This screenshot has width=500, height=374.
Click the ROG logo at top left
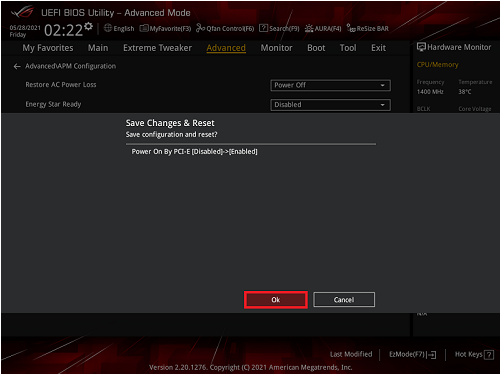[x=22, y=13]
